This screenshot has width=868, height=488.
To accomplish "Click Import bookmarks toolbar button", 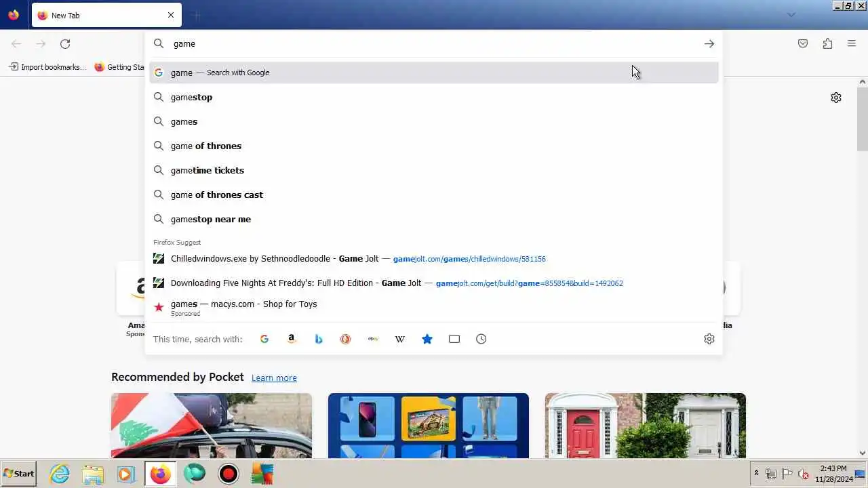I will [x=48, y=67].
